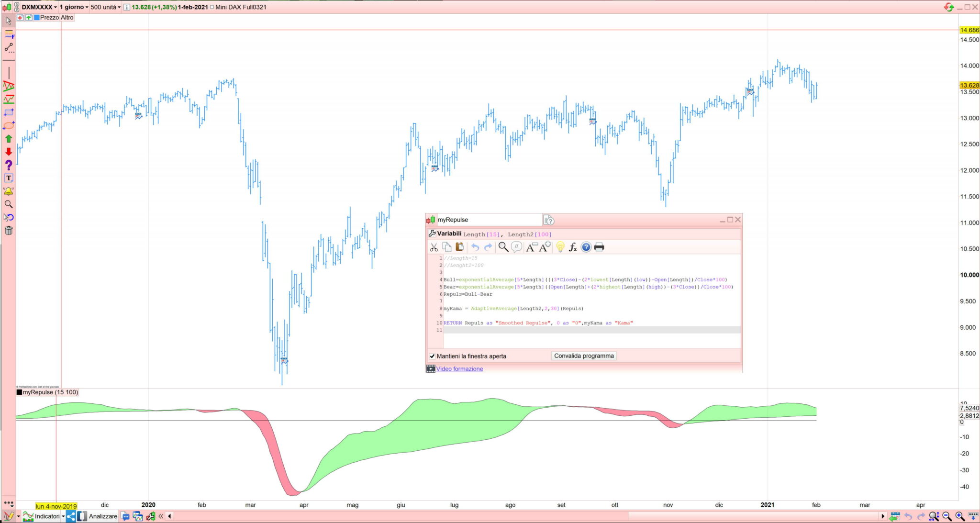Toggle Mantieni la finestra aperta checkbox
980x523 pixels.
(x=432, y=356)
